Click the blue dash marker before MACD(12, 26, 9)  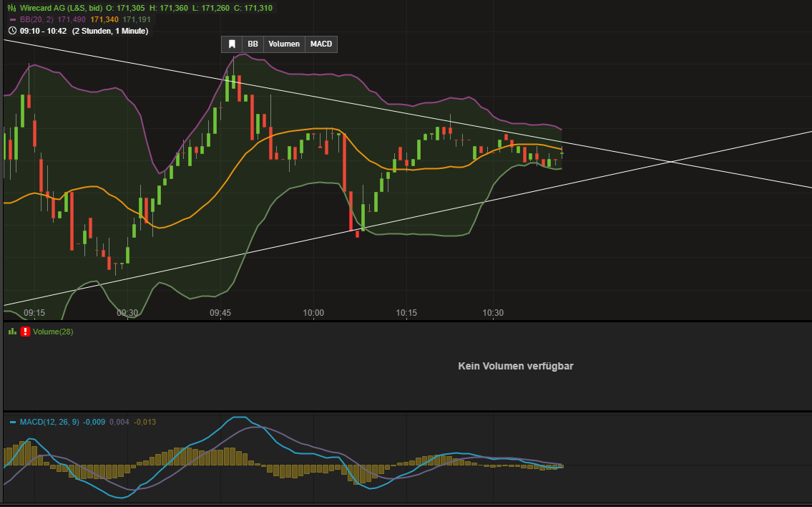[x=13, y=422]
